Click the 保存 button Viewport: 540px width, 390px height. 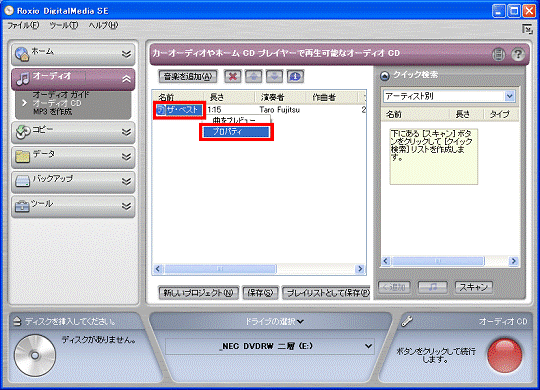260,293
